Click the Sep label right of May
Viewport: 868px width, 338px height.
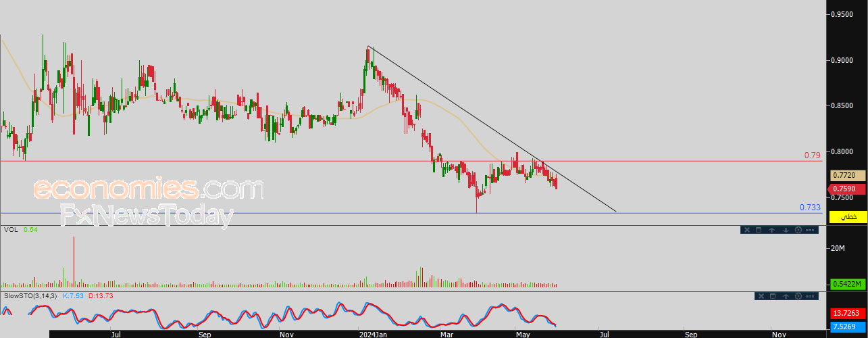tap(691, 334)
